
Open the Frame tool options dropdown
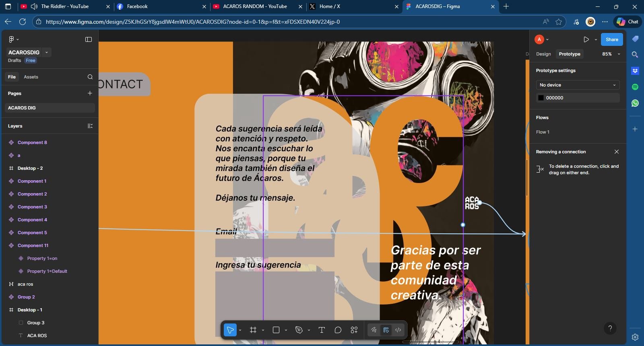point(263,330)
